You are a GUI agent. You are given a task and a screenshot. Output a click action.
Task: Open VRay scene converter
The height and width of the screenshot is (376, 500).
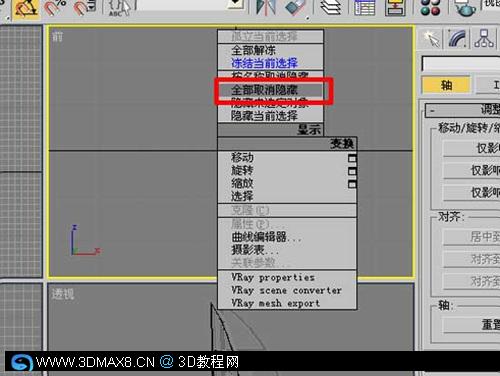pyautogui.click(x=286, y=290)
